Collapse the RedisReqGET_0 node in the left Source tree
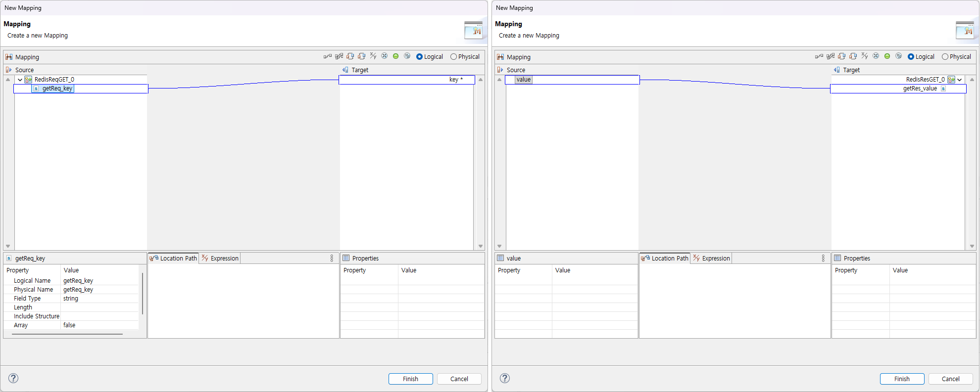This screenshot has height=392, width=980. [x=20, y=80]
